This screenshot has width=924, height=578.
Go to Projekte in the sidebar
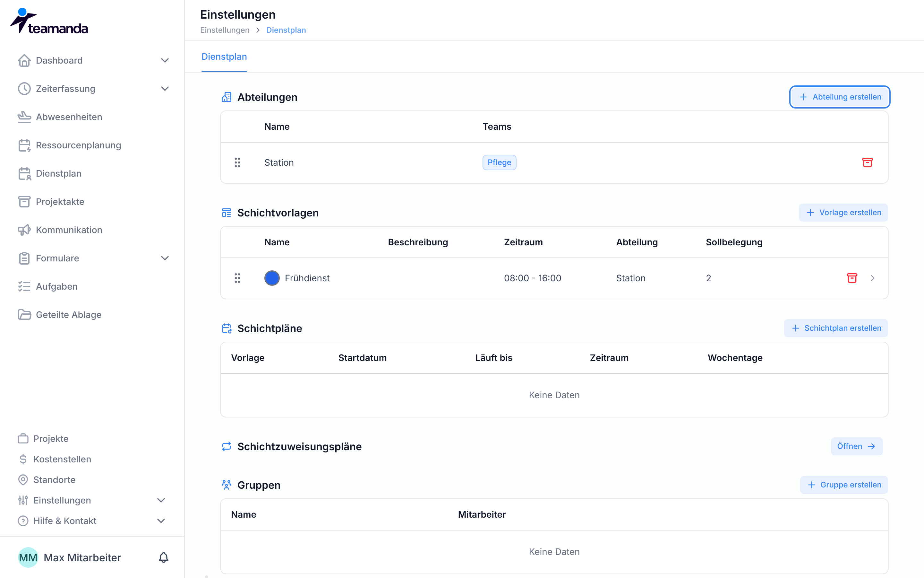pyautogui.click(x=51, y=438)
